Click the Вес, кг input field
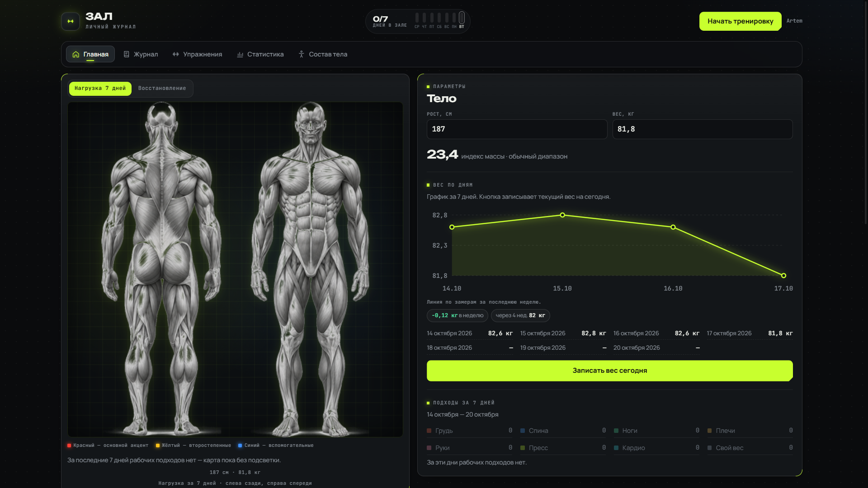868x488 pixels. coord(703,129)
